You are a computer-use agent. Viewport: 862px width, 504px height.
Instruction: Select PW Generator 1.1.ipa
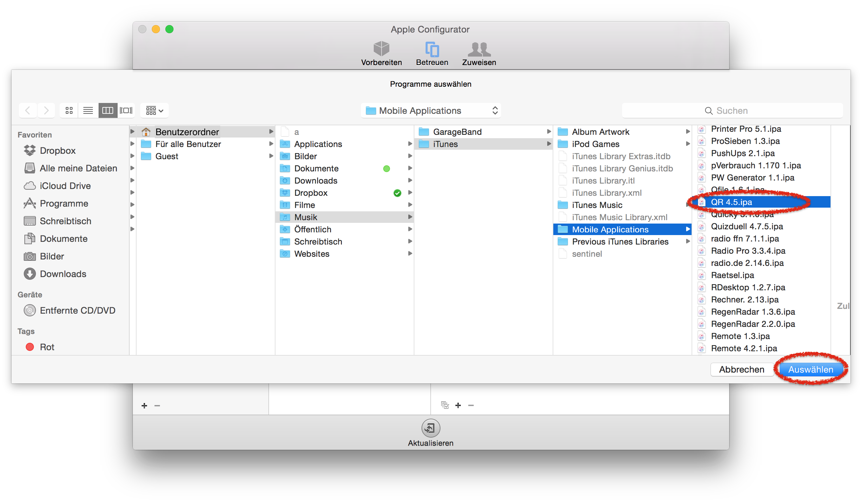point(762,177)
